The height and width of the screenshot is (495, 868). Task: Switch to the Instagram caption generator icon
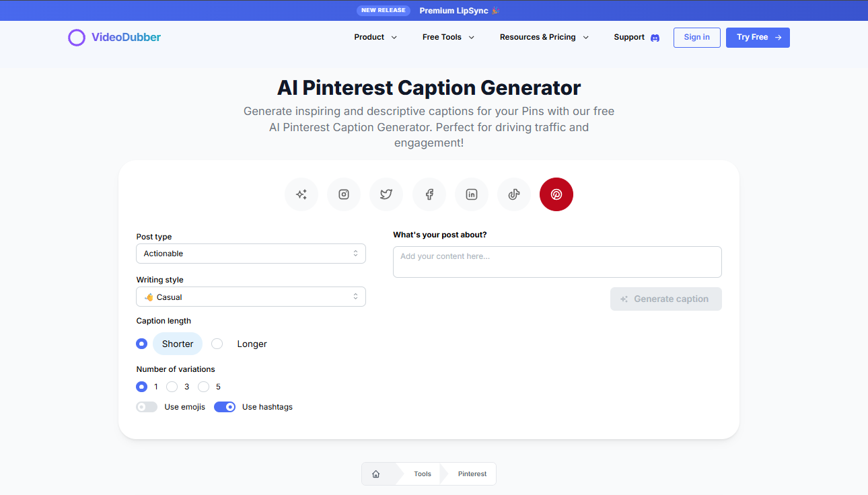344,194
